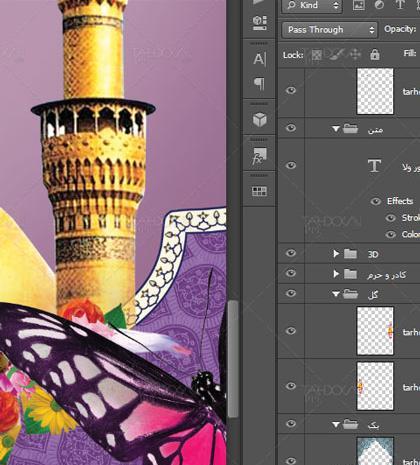Open the Styles fx panel icon
The image size is (420, 465).
click(x=260, y=156)
